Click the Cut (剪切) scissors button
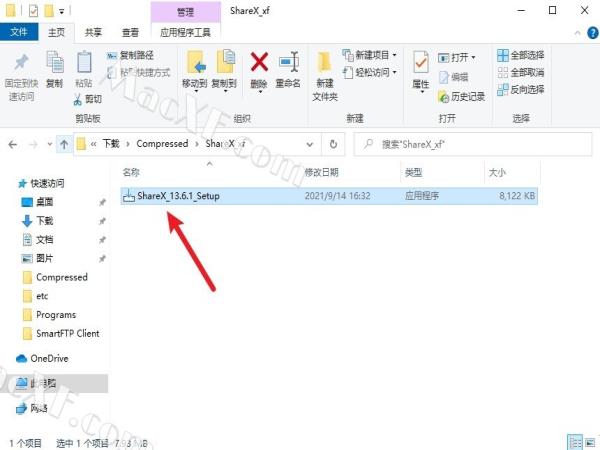600x450 pixels. click(x=88, y=99)
